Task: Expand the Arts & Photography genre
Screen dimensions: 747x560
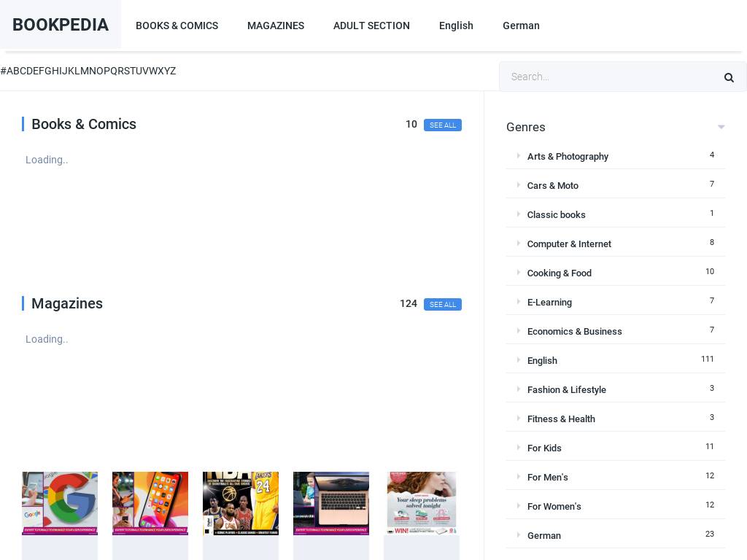Action: click(x=568, y=156)
